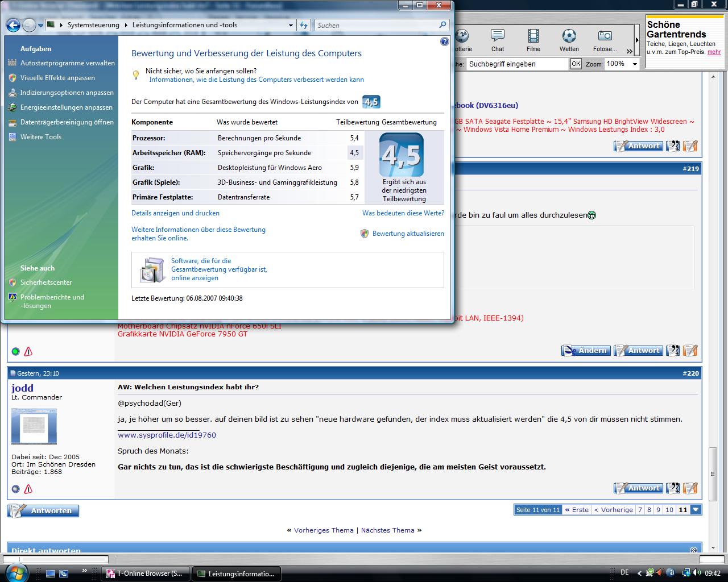
Task: Click online status icon in post #219
Action: point(15,352)
